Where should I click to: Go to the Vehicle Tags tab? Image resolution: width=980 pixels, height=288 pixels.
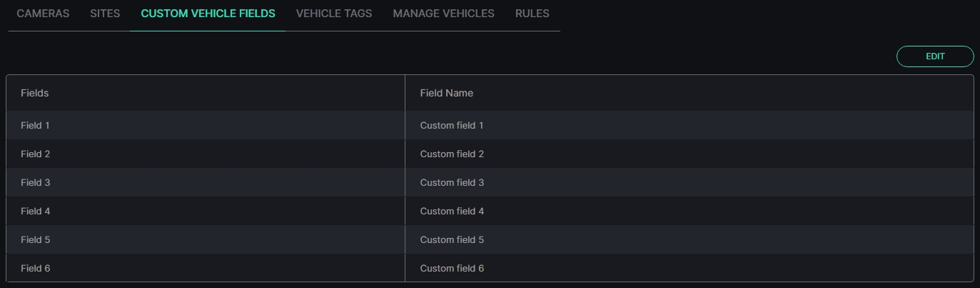(334, 14)
